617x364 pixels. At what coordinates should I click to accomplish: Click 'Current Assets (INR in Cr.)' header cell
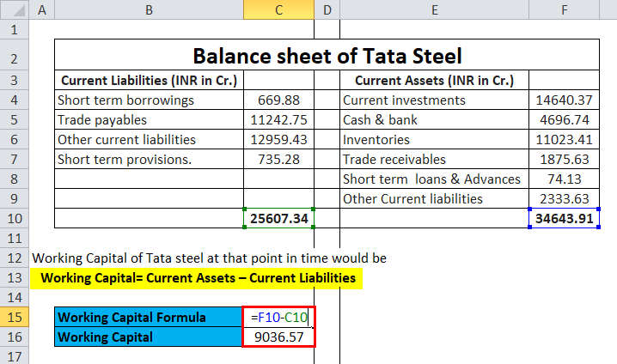435,80
